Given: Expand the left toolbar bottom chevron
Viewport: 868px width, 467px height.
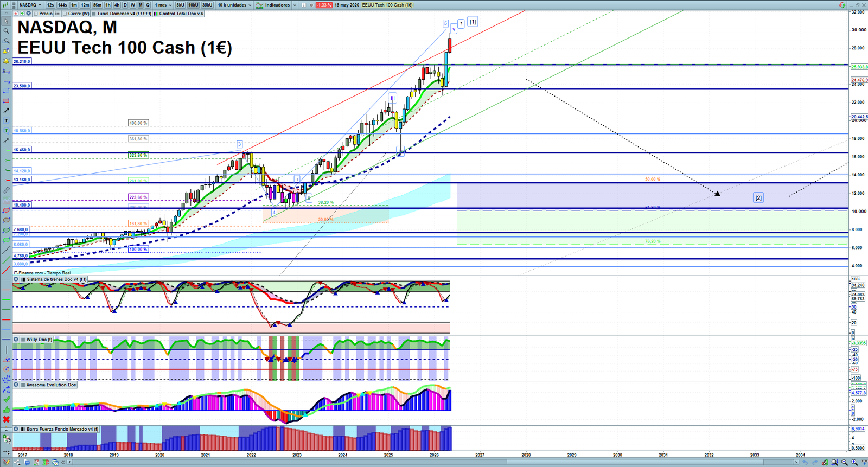Looking at the screenshot, I should coord(6,430).
